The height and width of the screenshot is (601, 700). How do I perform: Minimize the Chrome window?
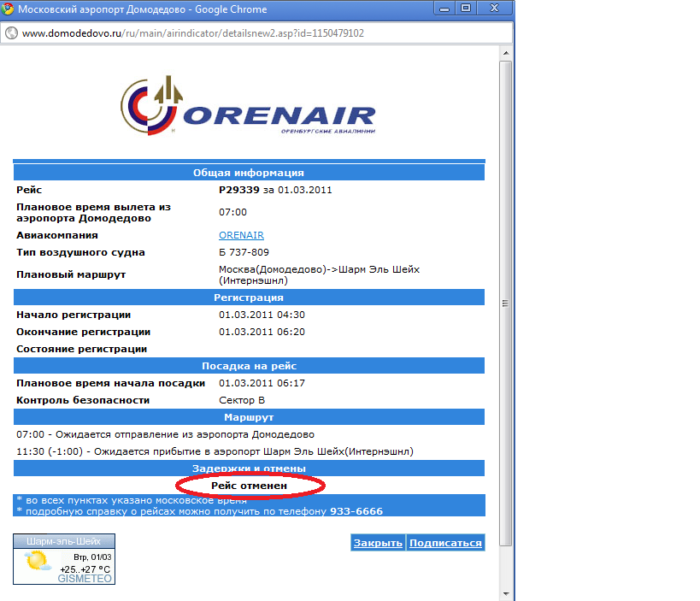tap(444, 9)
